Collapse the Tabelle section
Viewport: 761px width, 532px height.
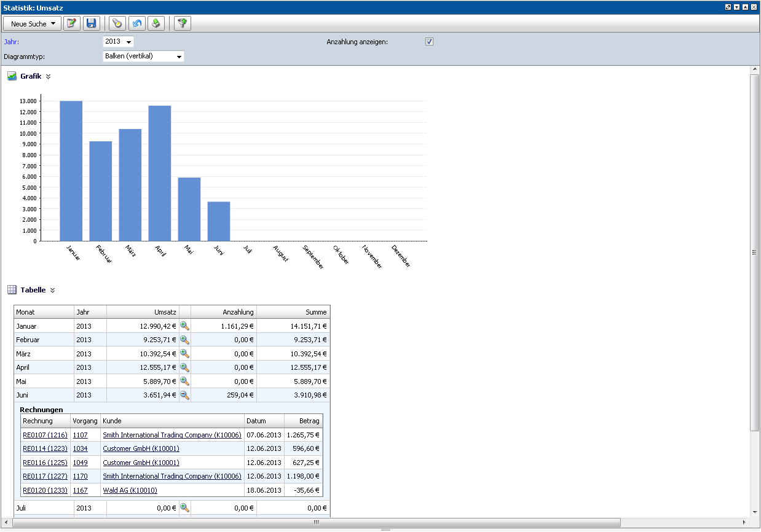point(53,290)
